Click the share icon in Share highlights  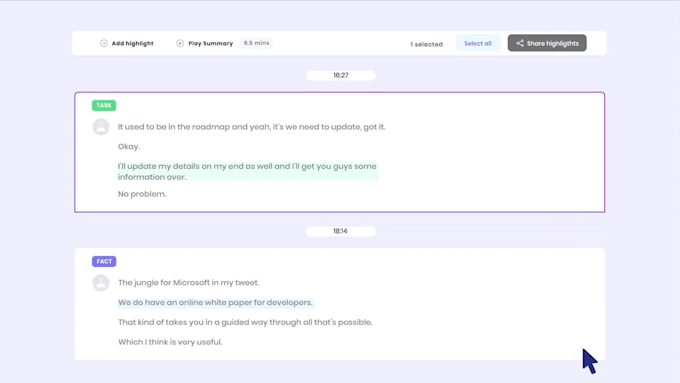click(x=520, y=43)
